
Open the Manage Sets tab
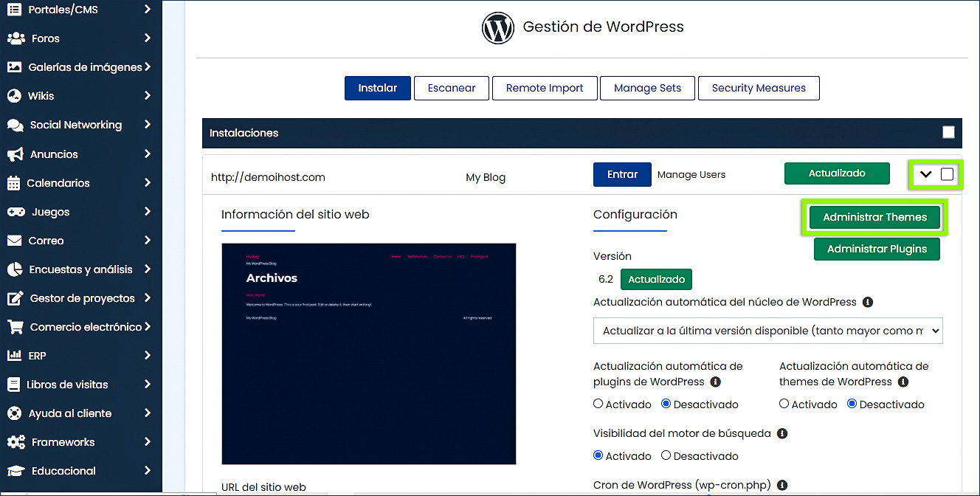point(647,88)
